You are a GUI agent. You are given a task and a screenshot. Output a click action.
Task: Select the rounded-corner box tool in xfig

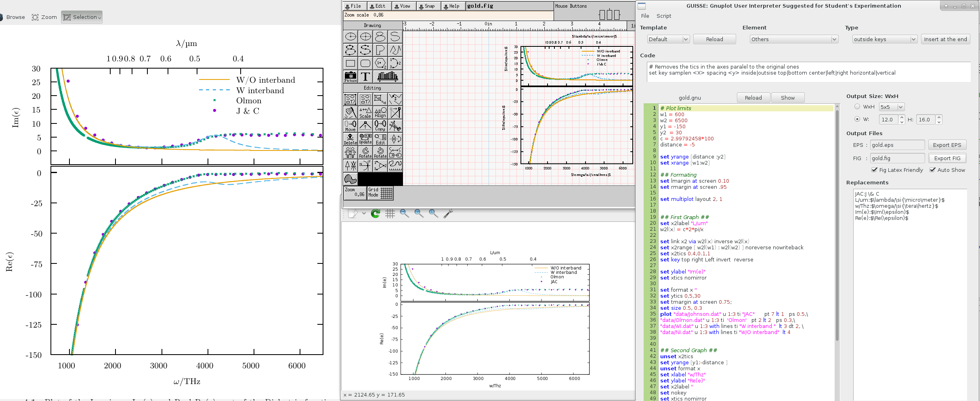[365, 63]
